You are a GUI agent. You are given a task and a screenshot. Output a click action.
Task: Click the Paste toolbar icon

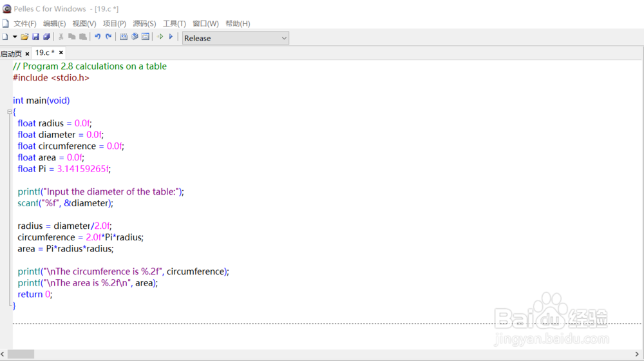tap(83, 37)
